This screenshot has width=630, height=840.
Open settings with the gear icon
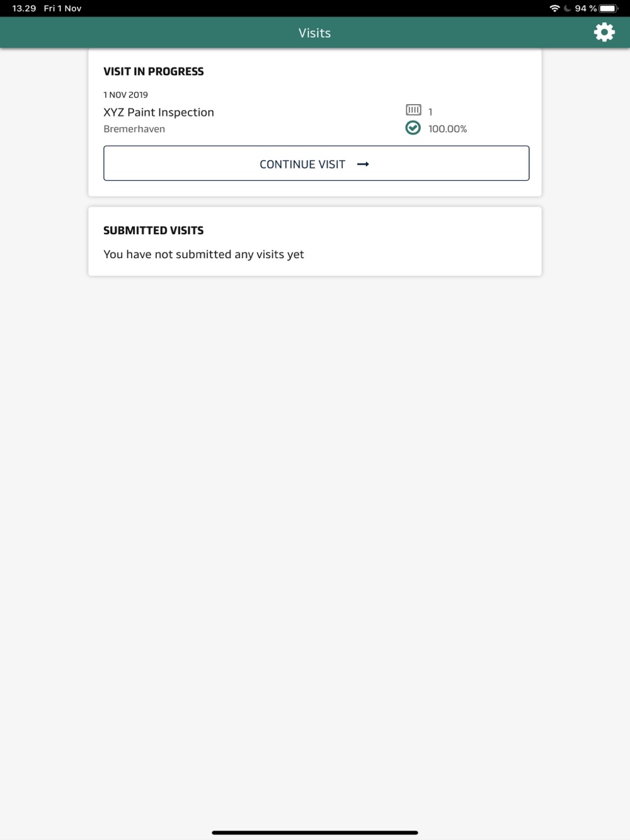pos(604,32)
